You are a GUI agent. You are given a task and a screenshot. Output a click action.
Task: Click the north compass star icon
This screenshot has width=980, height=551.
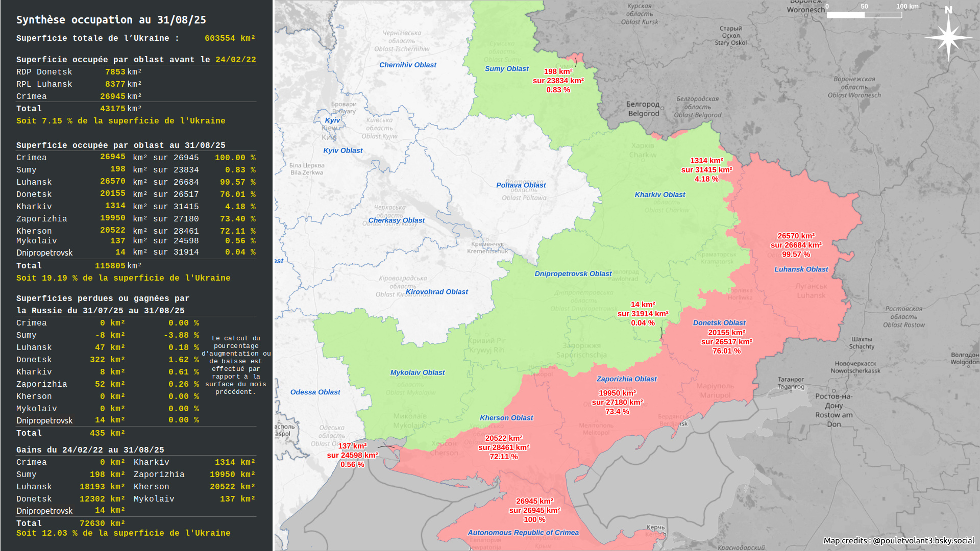[948, 37]
